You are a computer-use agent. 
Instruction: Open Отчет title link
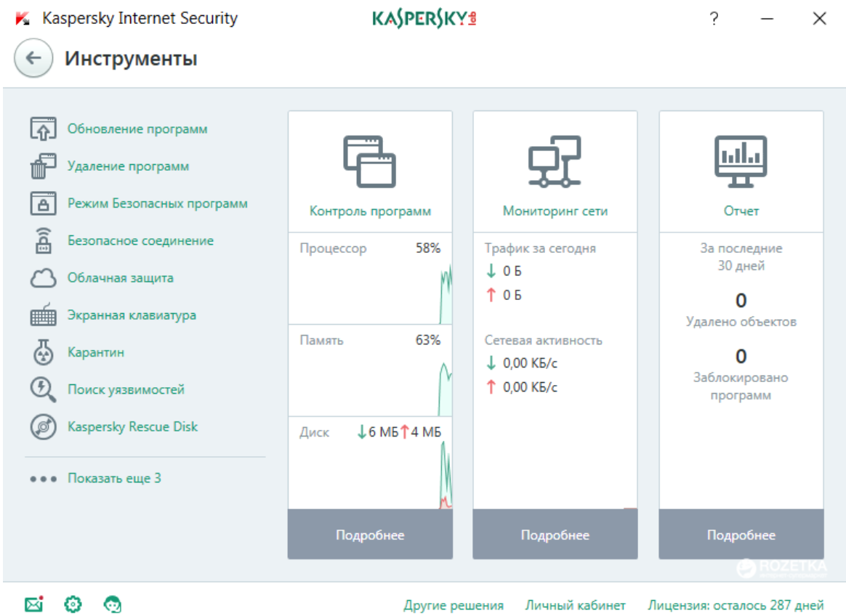coord(741,211)
